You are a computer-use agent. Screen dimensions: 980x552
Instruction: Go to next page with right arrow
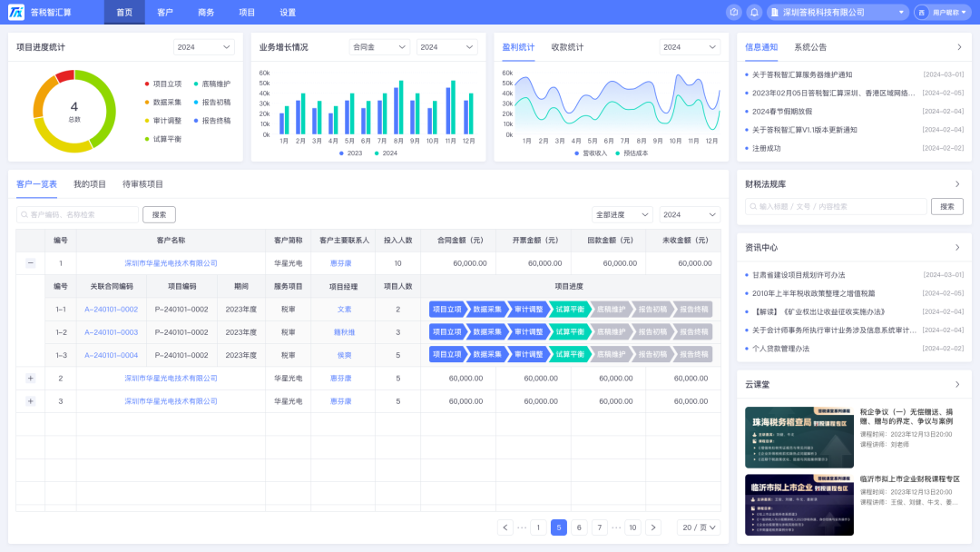[x=653, y=527]
